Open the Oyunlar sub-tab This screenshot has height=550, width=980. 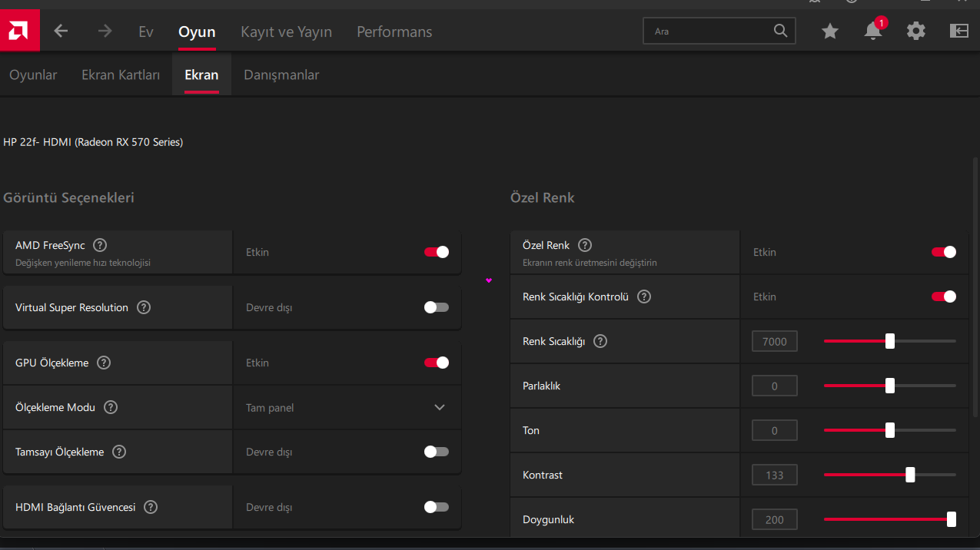(33, 75)
